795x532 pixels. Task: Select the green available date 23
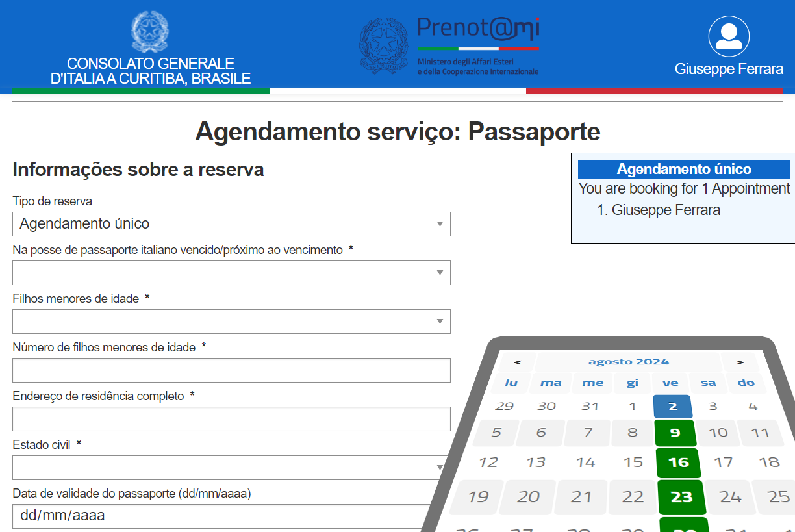681,497
